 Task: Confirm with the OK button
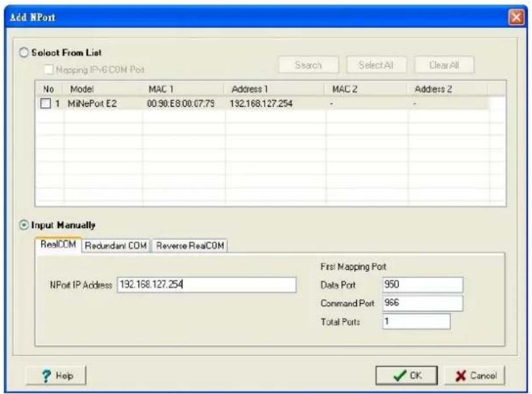(x=406, y=375)
